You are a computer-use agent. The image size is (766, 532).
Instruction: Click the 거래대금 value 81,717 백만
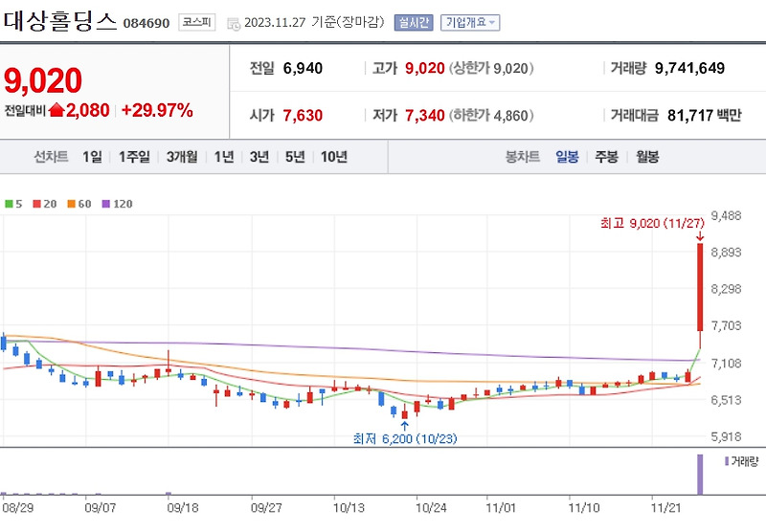705,116
